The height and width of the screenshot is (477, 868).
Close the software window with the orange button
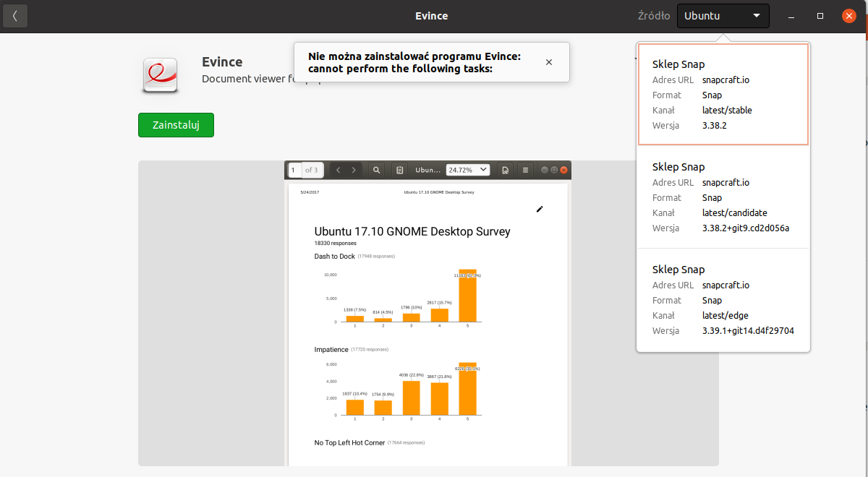click(x=849, y=16)
